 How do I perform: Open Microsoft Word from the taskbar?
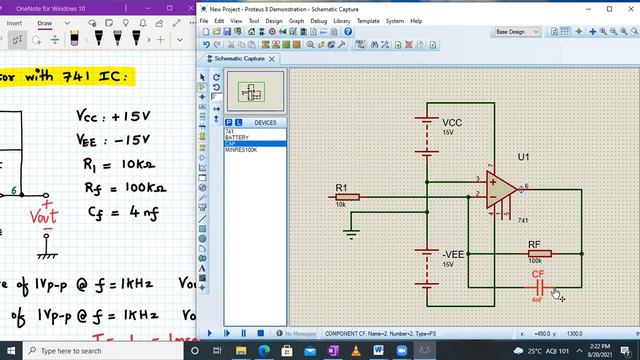[x=378, y=351]
